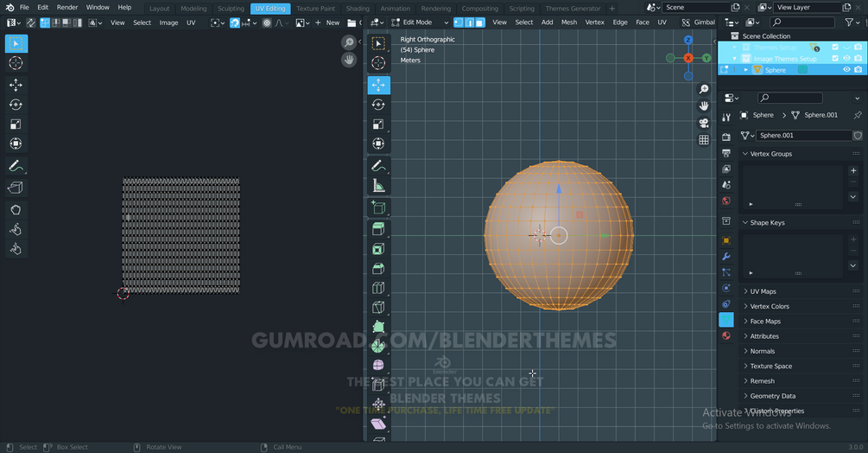Click the Sphere.001 mesh name field
868x453 pixels.
(x=804, y=135)
